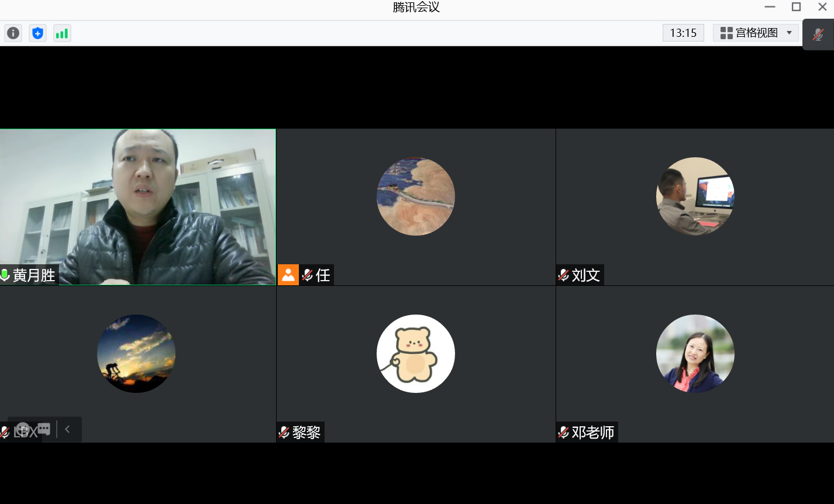Click the 13:15 meeting timer

[683, 33]
